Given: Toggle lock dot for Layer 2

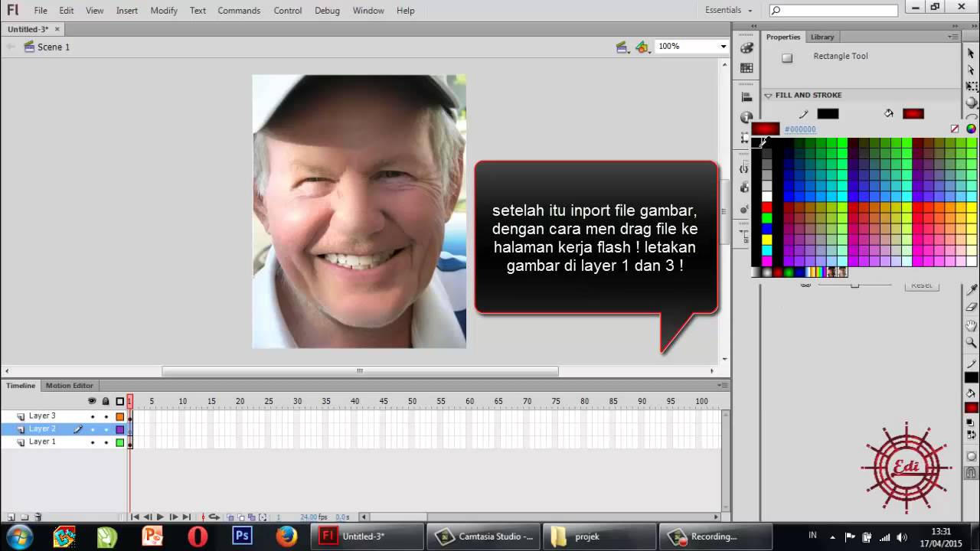Looking at the screenshot, I should (106, 429).
